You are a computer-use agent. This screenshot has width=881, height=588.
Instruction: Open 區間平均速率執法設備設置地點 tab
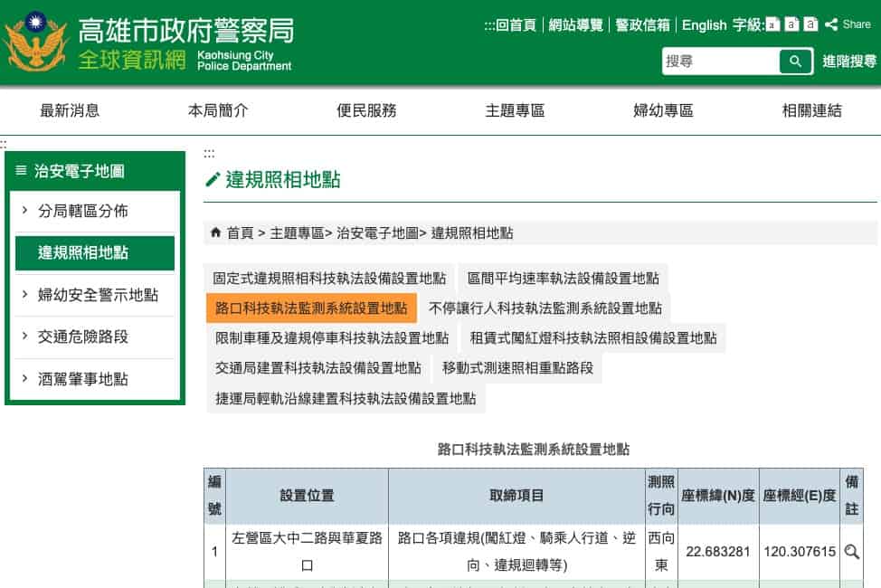click(563, 279)
